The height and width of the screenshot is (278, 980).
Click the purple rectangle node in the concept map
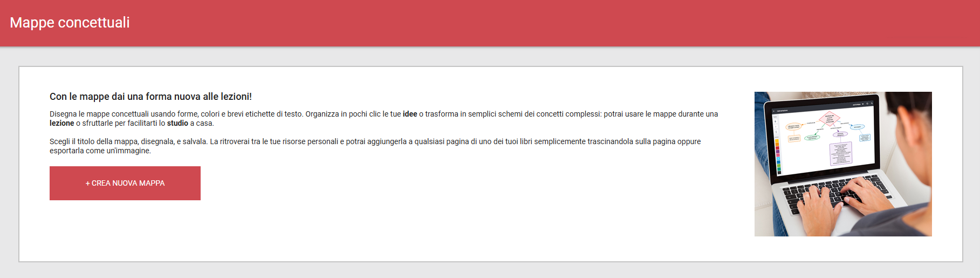[840, 153]
